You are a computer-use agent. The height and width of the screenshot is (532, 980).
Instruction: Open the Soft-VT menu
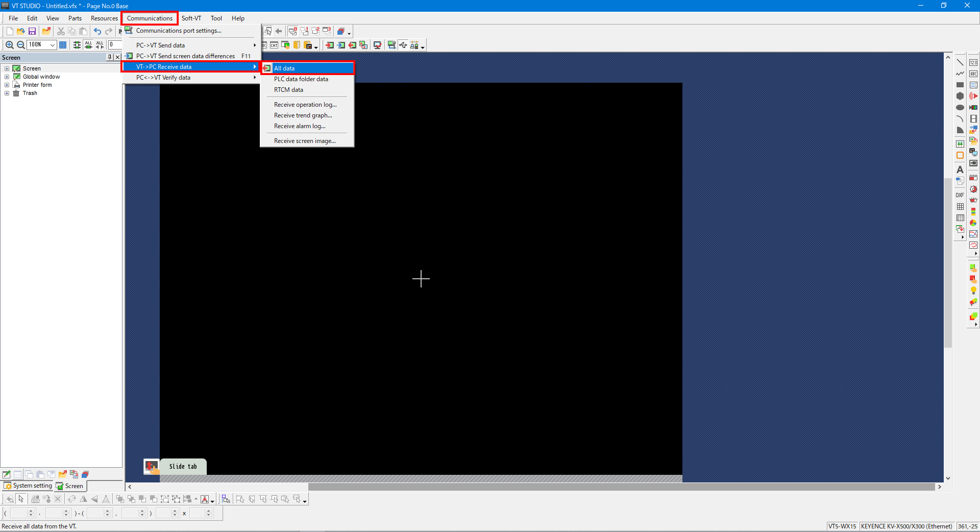tap(191, 18)
